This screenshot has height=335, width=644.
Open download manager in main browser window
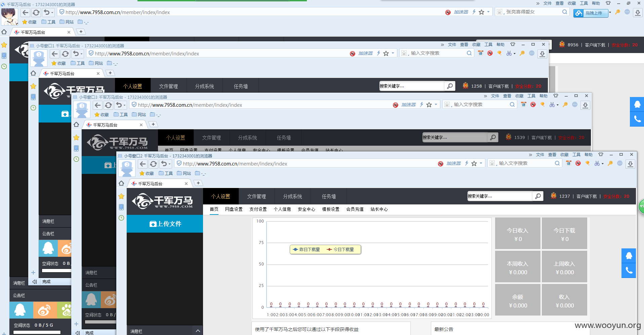[638, 12]
